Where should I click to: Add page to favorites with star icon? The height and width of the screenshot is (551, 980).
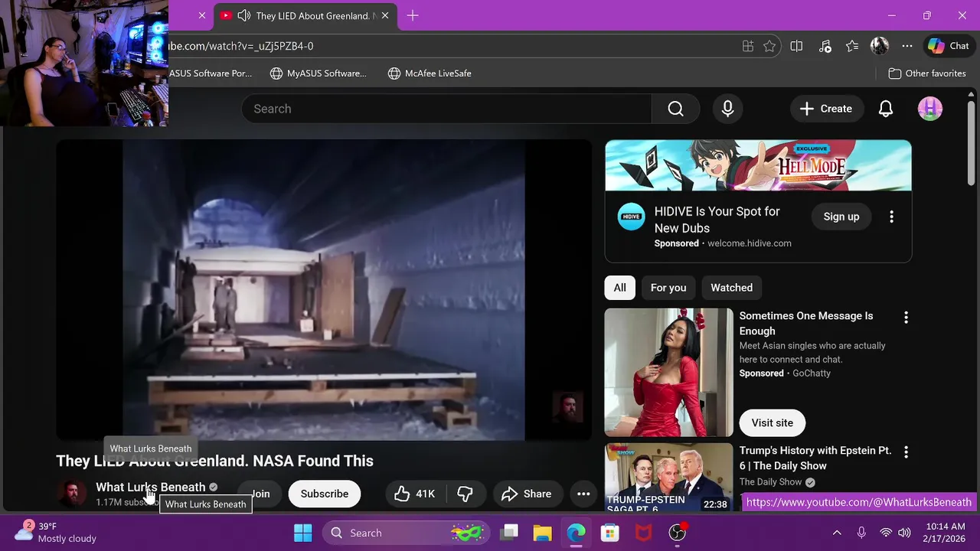point(769,46)
